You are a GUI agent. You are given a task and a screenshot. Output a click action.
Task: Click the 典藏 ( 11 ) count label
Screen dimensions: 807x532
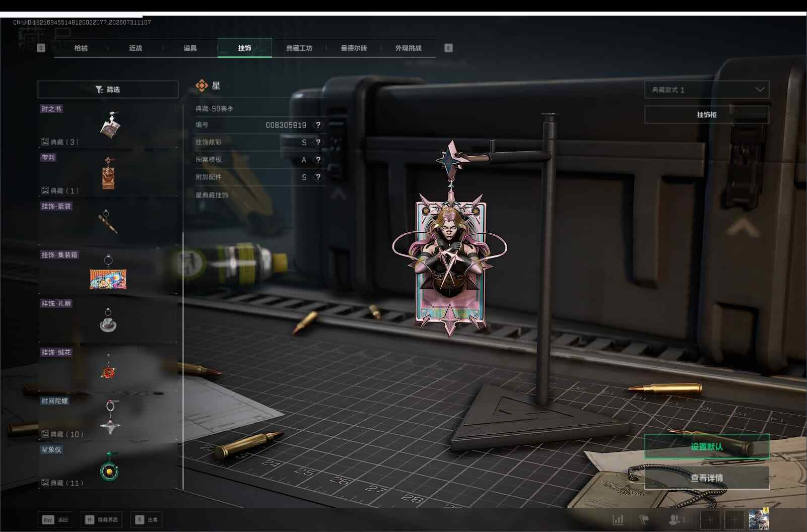point(67,483)
